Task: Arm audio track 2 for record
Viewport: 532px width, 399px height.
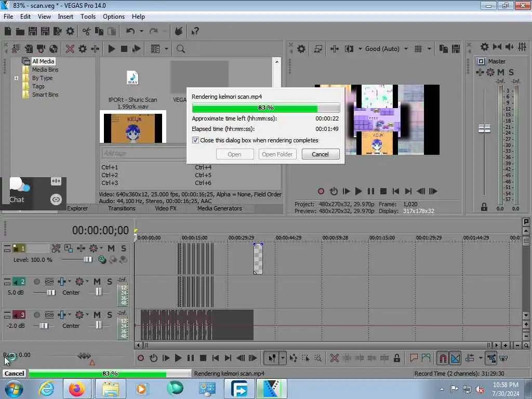Action: point(37,282)
